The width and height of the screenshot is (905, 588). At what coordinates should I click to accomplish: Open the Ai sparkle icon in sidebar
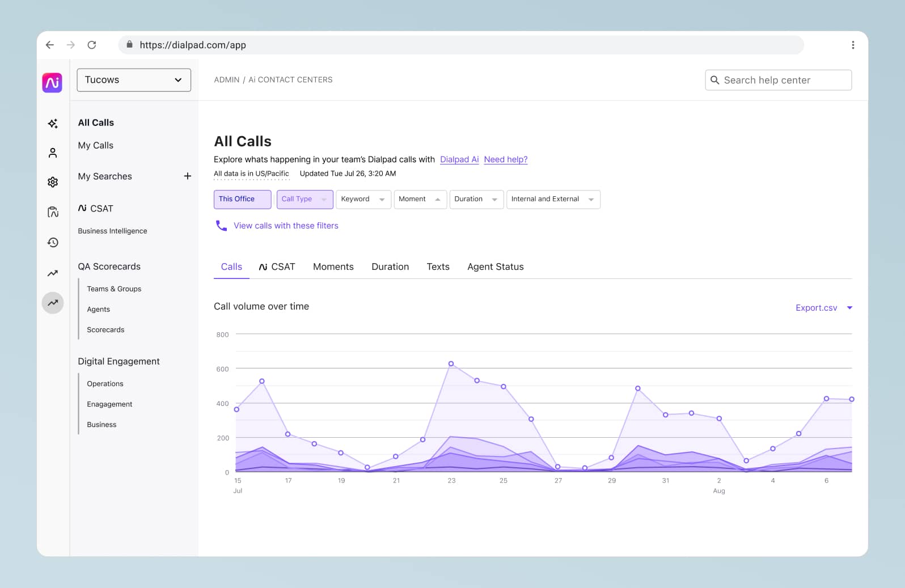(53, 124)
